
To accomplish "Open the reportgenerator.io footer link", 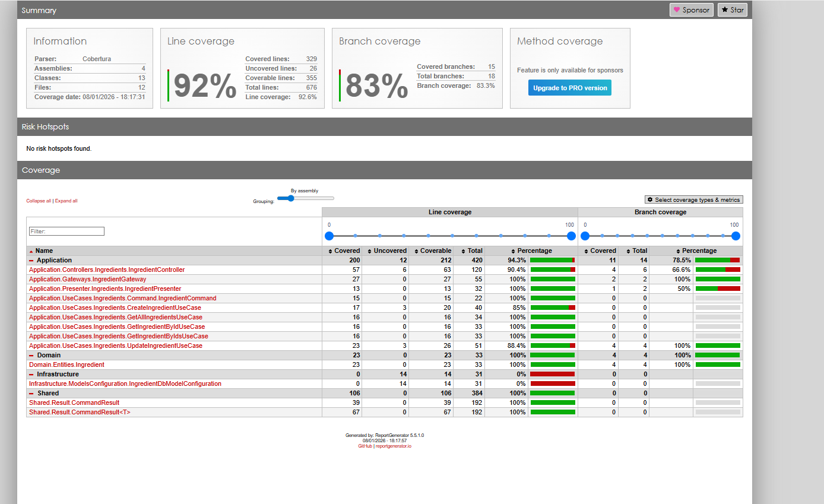I will click(x=393, y=446).
